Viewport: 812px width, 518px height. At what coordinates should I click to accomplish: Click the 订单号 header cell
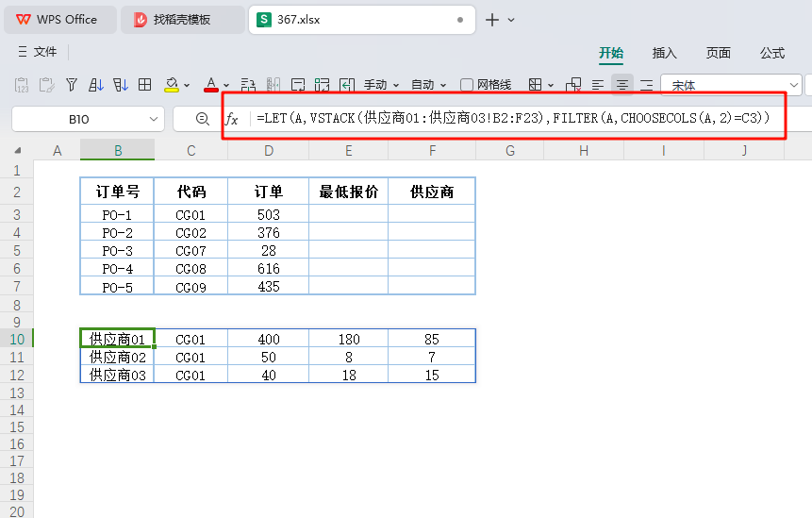[x=117, y=192]
